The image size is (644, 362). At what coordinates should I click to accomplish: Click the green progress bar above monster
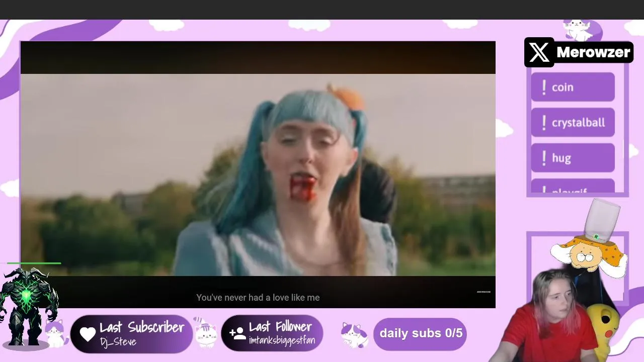pyautogui.click(x=34, y=263)
